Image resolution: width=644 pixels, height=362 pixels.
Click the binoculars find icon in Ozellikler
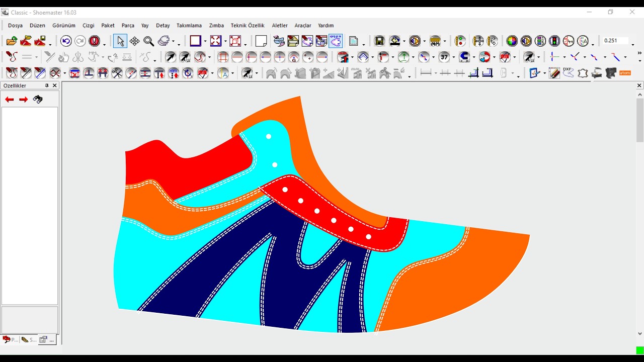tap(38, 100)
